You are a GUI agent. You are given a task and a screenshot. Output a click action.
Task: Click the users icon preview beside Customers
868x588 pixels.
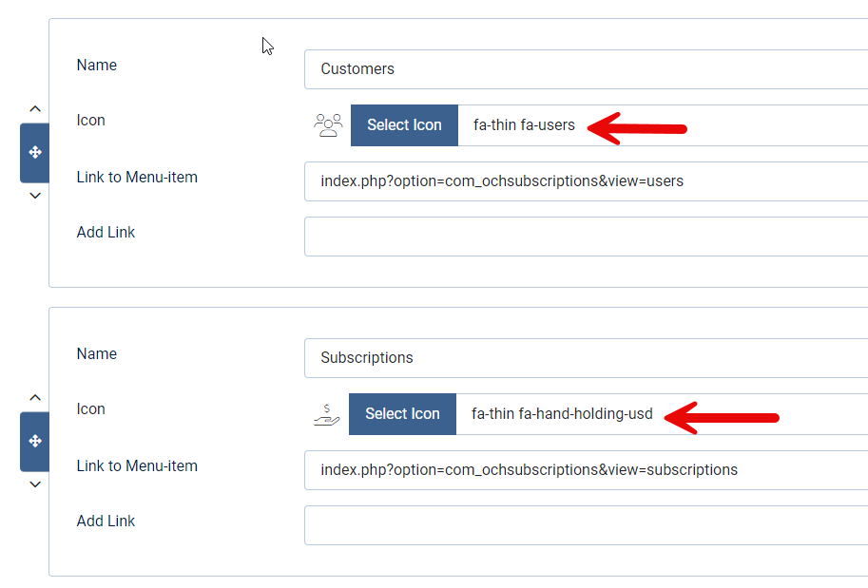pyautogui.click(x=328, y=125)
